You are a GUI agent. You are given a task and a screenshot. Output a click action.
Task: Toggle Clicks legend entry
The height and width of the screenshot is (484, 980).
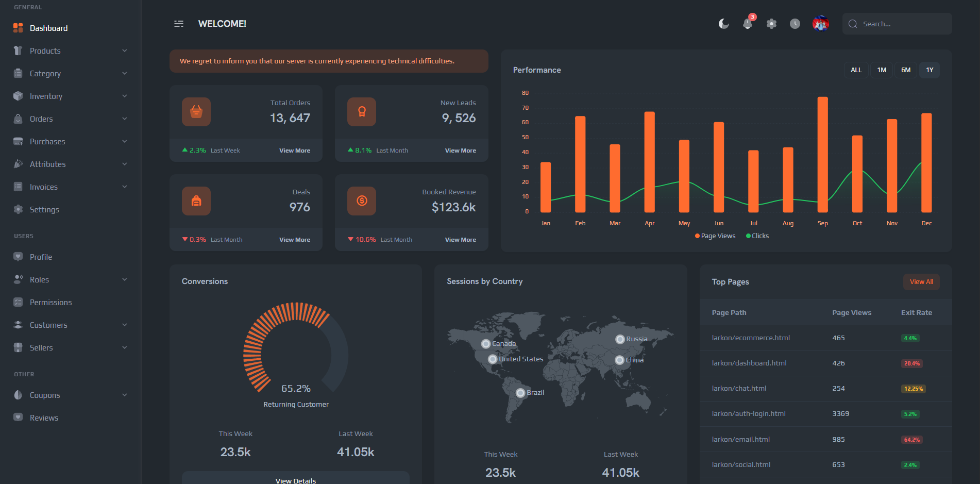tap(757, 236)
